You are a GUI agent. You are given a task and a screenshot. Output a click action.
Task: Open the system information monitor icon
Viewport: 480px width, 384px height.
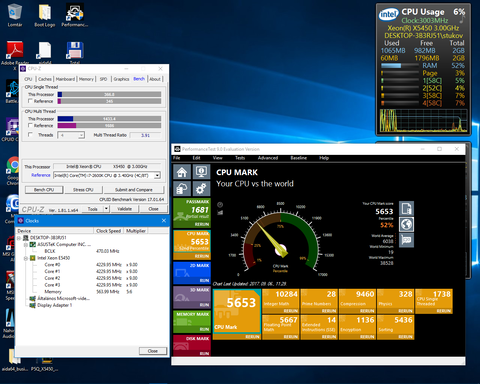click(x=201, y=172)
